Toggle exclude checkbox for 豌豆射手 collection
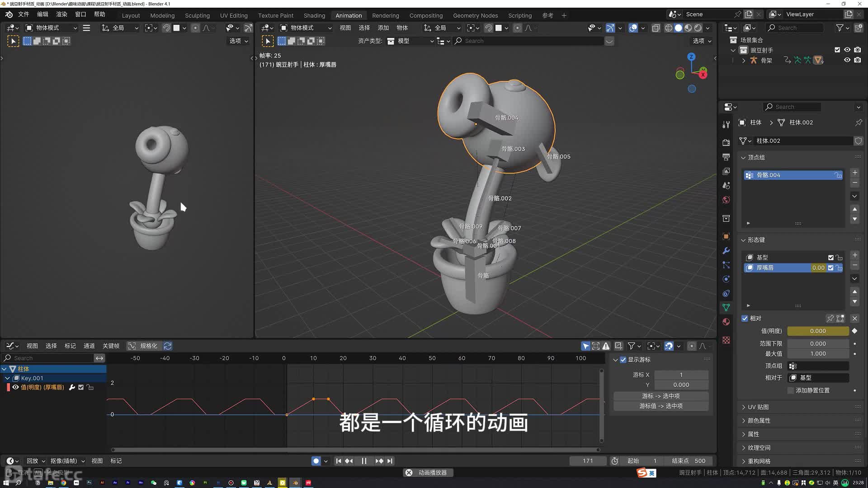The width and height of the screenshot is (868, 488). click(837, 50)
